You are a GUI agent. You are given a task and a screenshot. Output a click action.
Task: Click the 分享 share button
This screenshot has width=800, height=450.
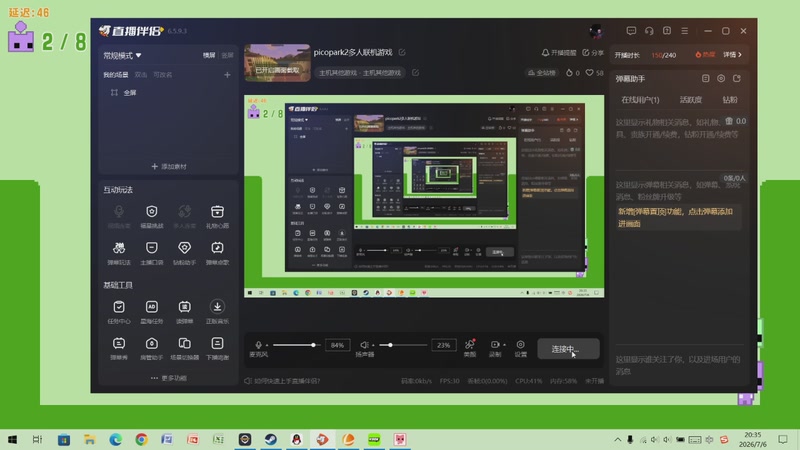tap(593, 53)
